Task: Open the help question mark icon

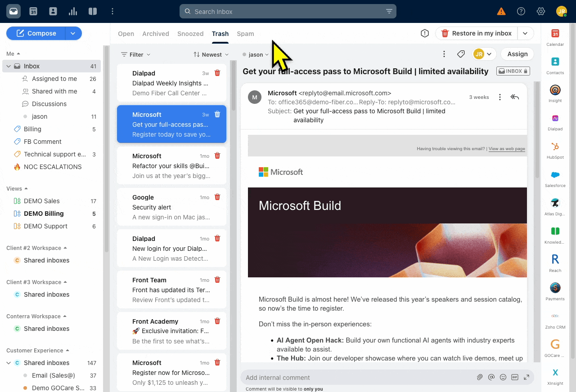Action: (521, 11)
